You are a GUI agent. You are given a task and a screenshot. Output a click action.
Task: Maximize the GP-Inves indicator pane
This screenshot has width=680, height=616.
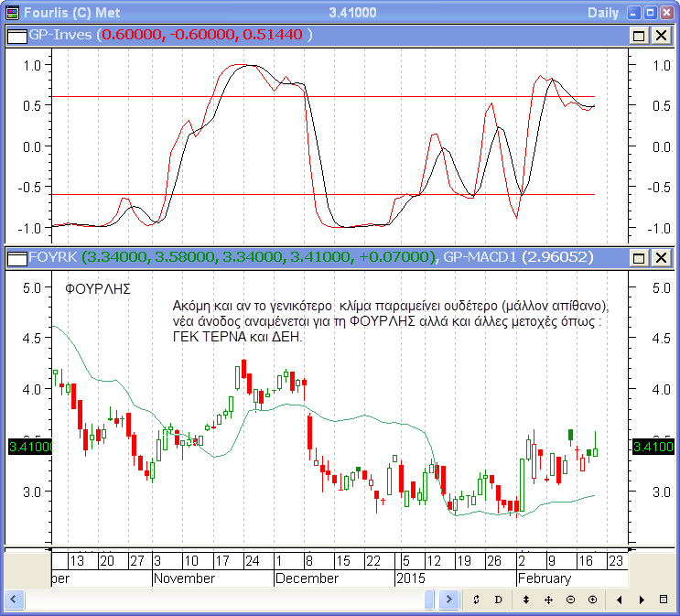pyautogui.click(x=639, y=35)
